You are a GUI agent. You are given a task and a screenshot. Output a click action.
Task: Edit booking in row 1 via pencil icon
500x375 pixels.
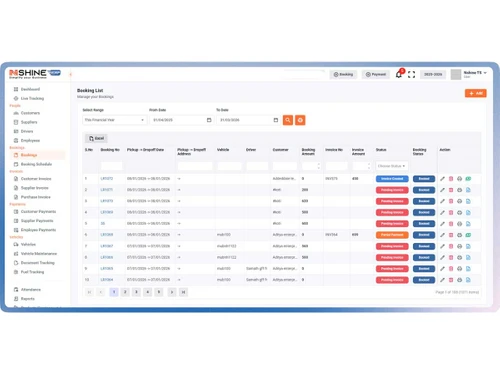[442, 179]
